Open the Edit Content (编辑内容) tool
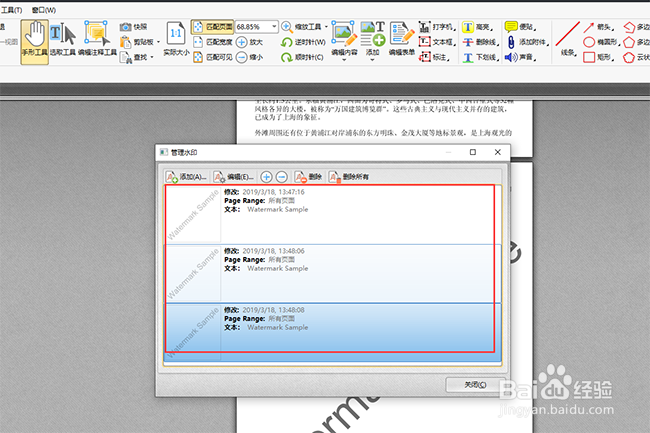This screenshot has width=650, height=433. (x=344, y=40)
